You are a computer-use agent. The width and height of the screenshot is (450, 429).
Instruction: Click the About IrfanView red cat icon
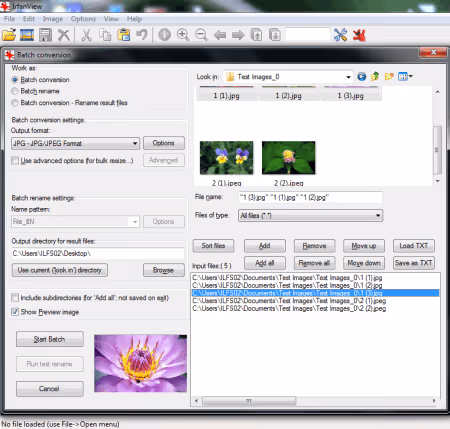(x=359, y=35)
